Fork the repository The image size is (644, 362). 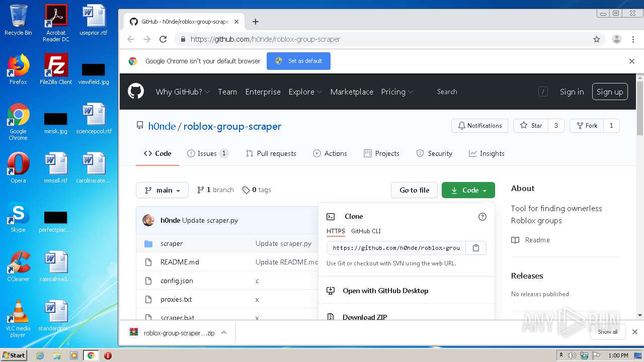(587, 126)
